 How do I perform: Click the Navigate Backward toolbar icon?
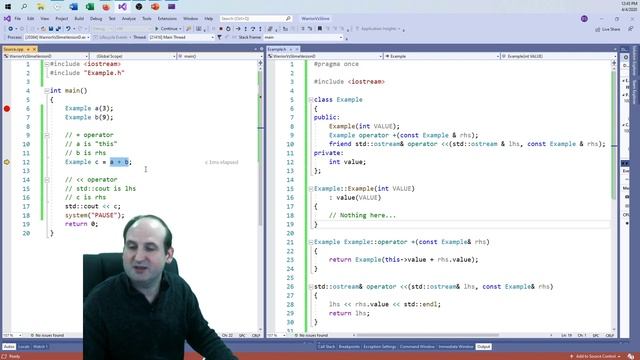(x=11, y=29)
